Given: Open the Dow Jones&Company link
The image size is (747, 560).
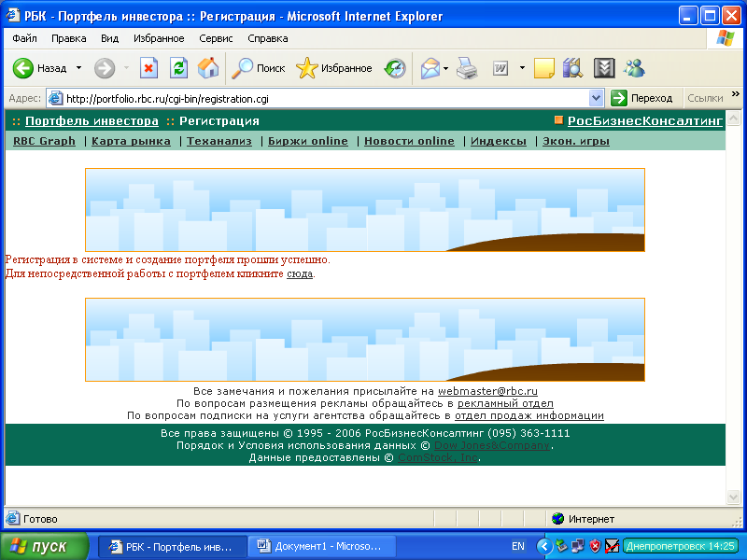Looking at the screenshot, I should pyautogui.click(x=492, y=445).
